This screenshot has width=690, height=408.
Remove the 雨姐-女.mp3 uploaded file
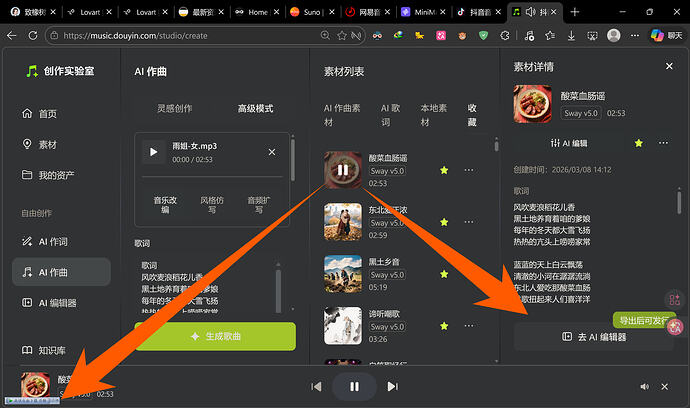(x=272, y=152)
